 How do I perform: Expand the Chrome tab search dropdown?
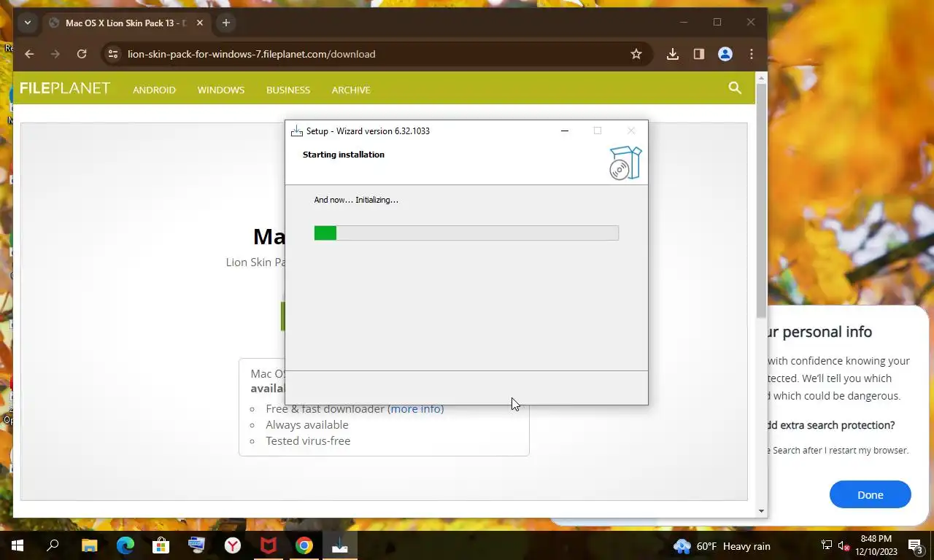[28, 23]
